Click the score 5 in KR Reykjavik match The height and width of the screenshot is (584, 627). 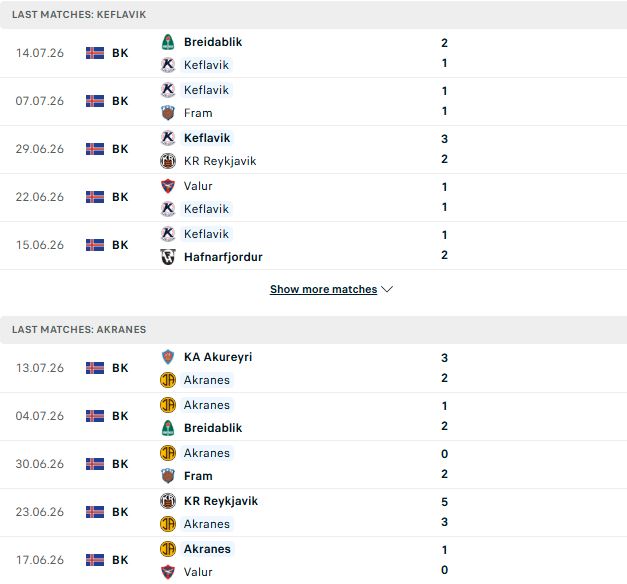point(444,502)
